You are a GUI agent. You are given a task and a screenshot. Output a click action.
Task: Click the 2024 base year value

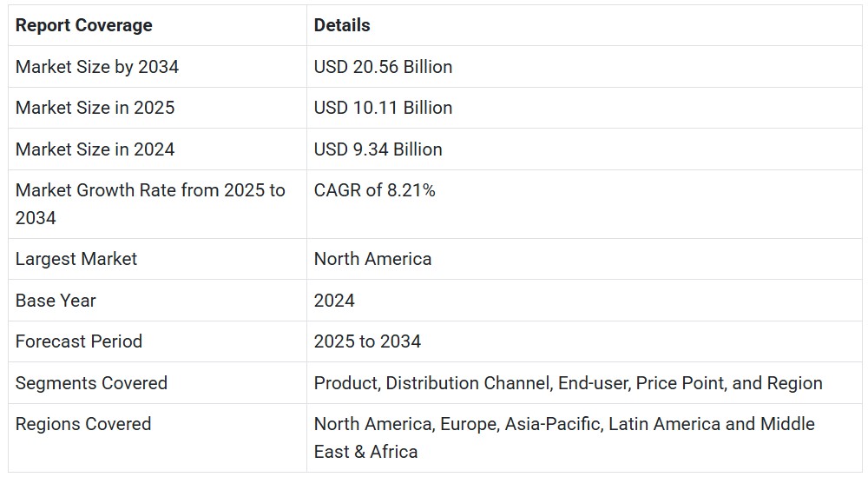[334, 301]
